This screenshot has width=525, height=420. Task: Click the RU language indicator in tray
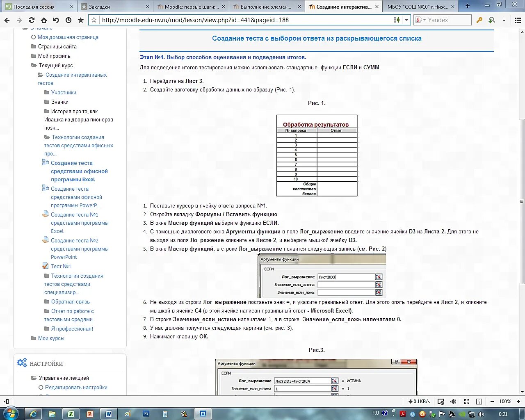(x=376, y=413)
